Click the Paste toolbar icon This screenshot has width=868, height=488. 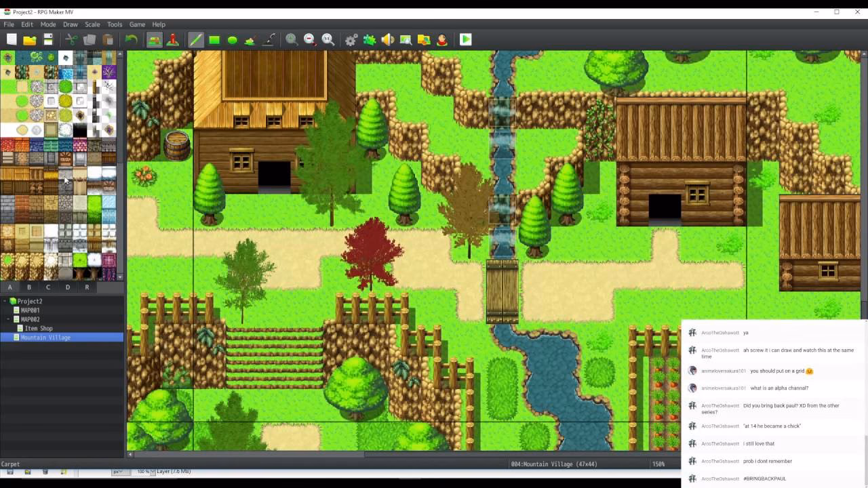pyautogui.click(x=108, y=40)
